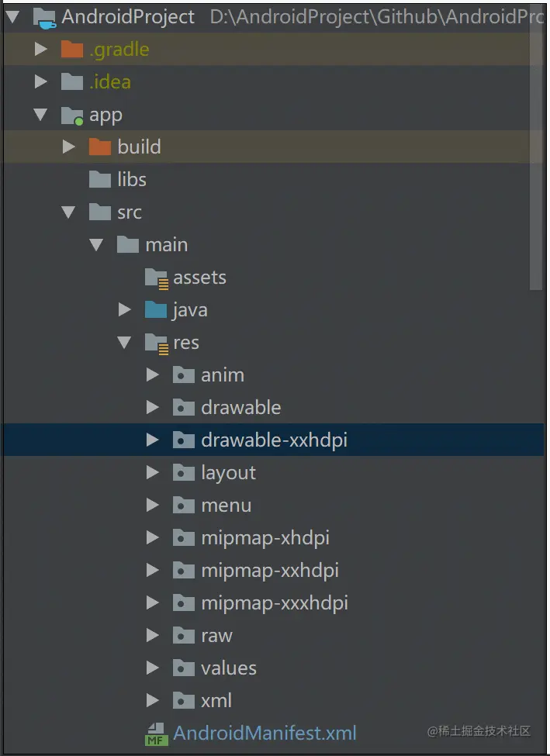Click the drawable folder icon
The image size is (550, 756).
(x=184, y=407)
